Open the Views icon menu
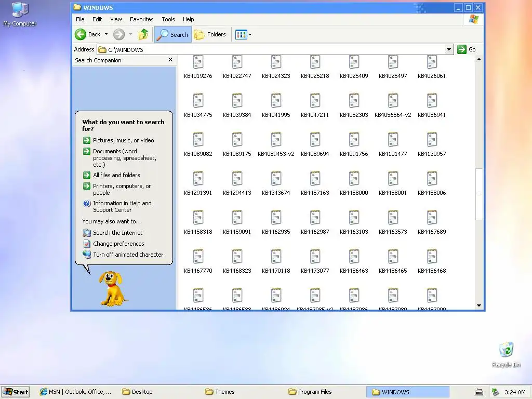Viewport: 532px width, 399px height. (241, 35)
